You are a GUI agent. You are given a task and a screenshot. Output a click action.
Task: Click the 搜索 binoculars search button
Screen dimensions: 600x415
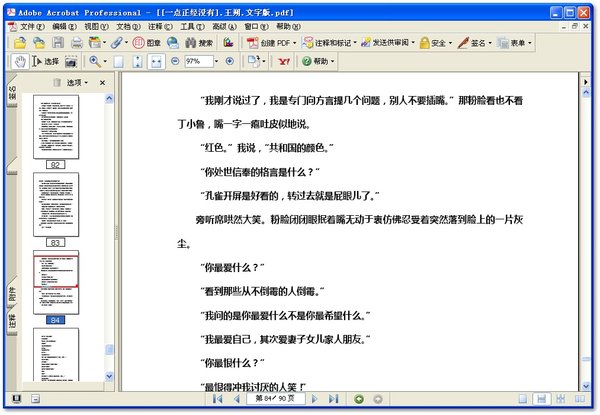[199, 43]
